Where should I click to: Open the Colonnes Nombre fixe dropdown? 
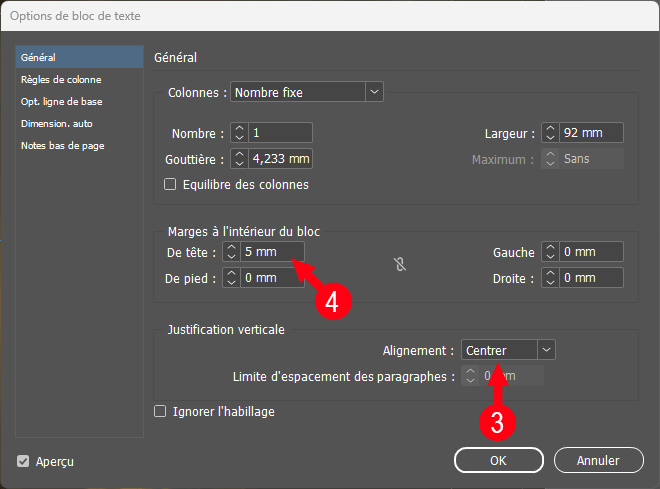pos(307,92)
